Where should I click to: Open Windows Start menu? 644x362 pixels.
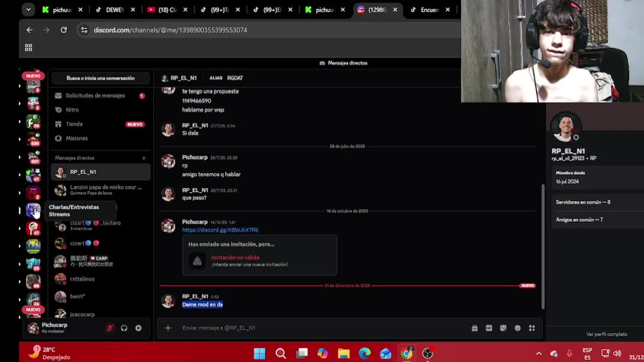coord(260,353)
